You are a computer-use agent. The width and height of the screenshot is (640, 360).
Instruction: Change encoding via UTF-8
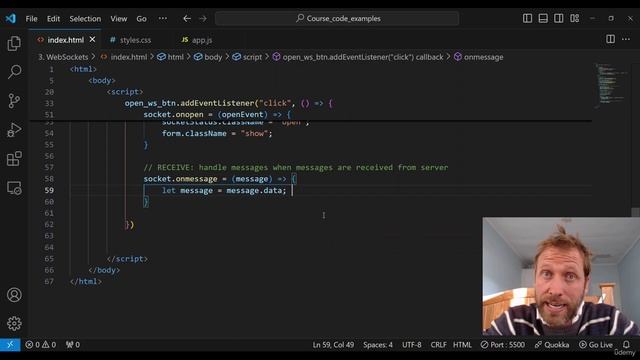click(x=411, y=344)
